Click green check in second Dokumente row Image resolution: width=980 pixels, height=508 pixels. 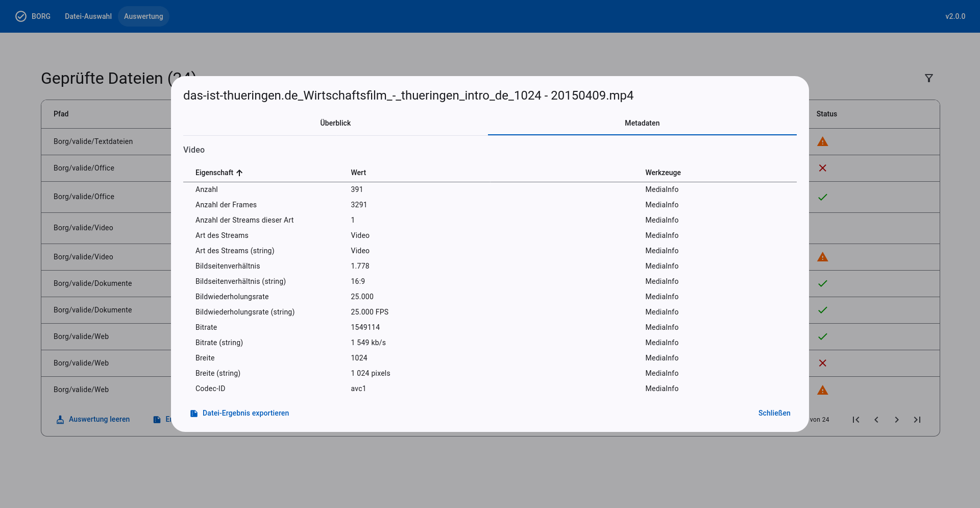[823, 310]
